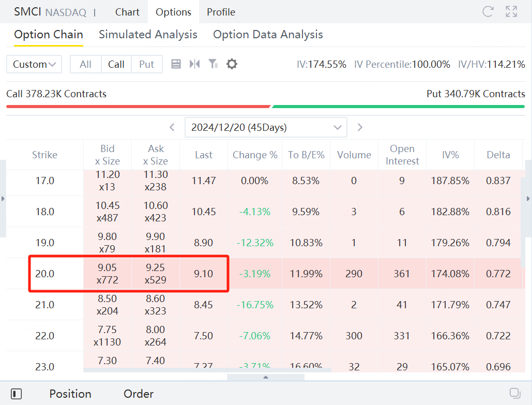532x405 pixels.
Task: Toggle the sidebar panel icon beside Position
Action: pos(17,394)
